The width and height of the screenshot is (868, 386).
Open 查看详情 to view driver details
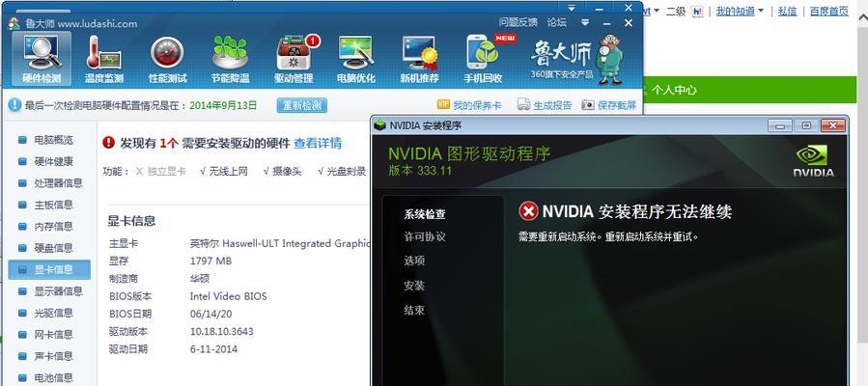[x=318, y=143]
